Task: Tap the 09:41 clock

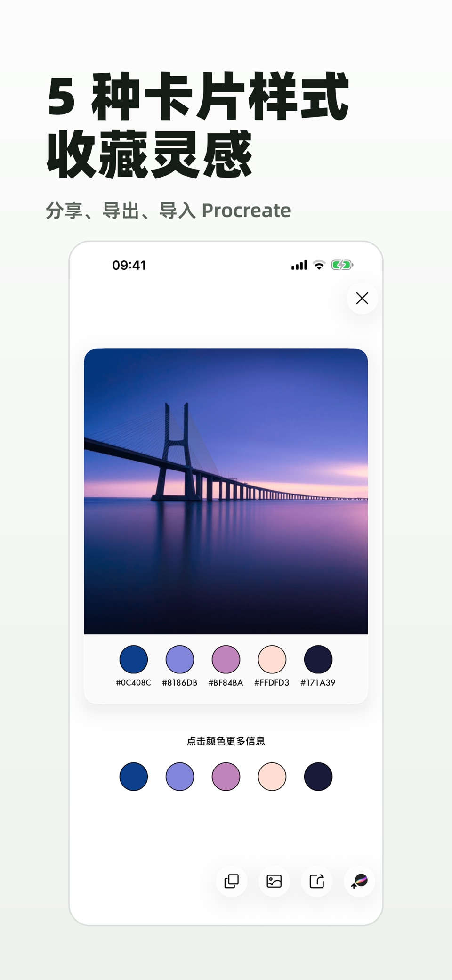Action: [x=129, y=265]
